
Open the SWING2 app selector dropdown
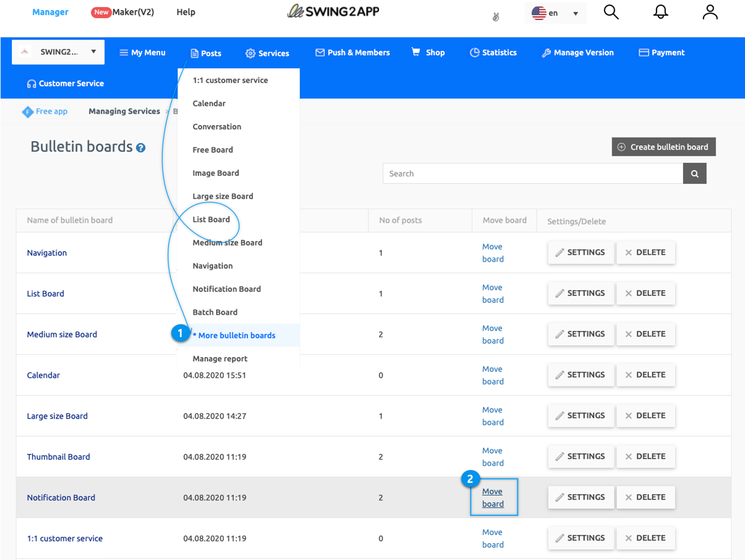pyautogui.click(x=58, y=52)
